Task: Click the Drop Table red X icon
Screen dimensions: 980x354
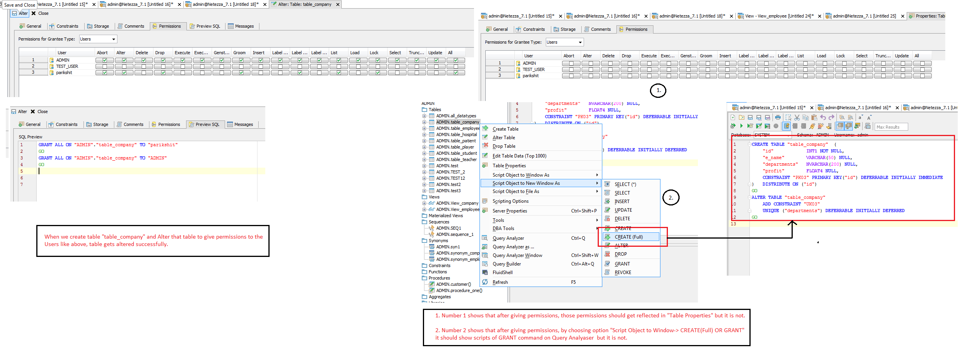Action: pyautogui.click(x=485, y=146)
